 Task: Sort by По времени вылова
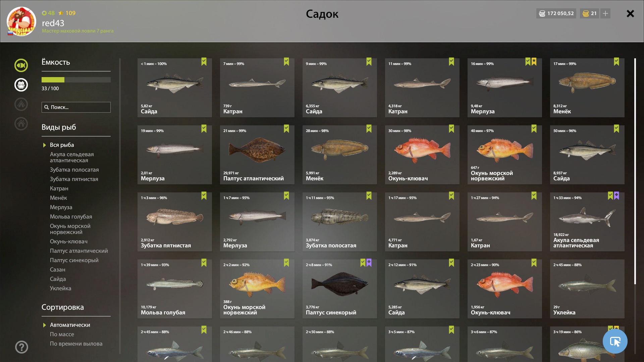[76, 344]
